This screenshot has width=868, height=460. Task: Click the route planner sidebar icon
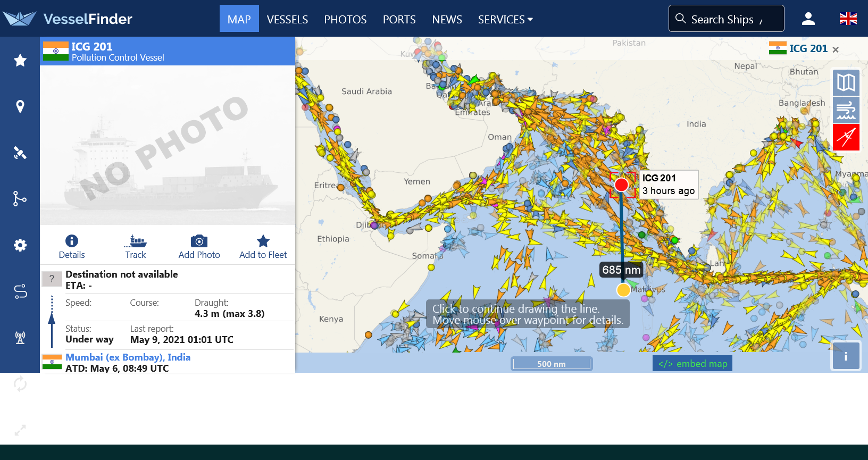pos(20,291)
